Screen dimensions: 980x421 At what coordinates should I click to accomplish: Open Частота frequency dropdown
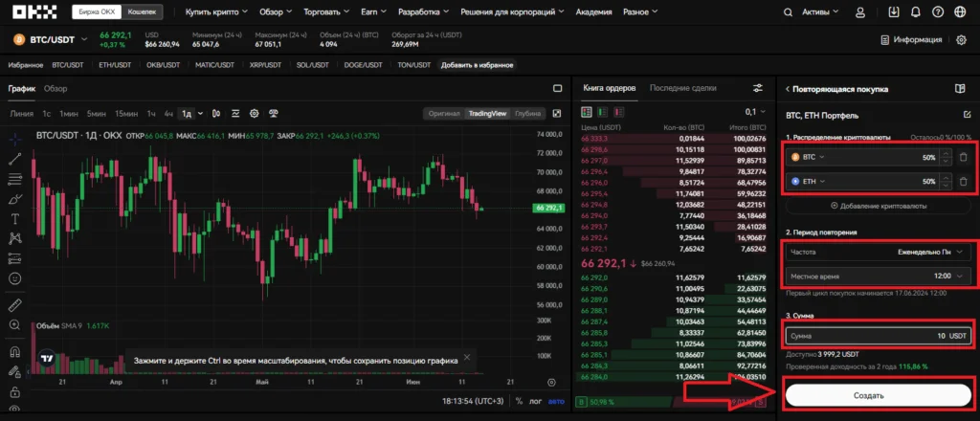[x=879, y=252]
